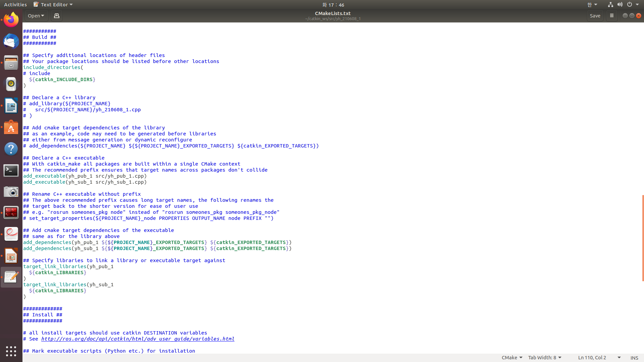Open the Activities overview

click(15, 5)
